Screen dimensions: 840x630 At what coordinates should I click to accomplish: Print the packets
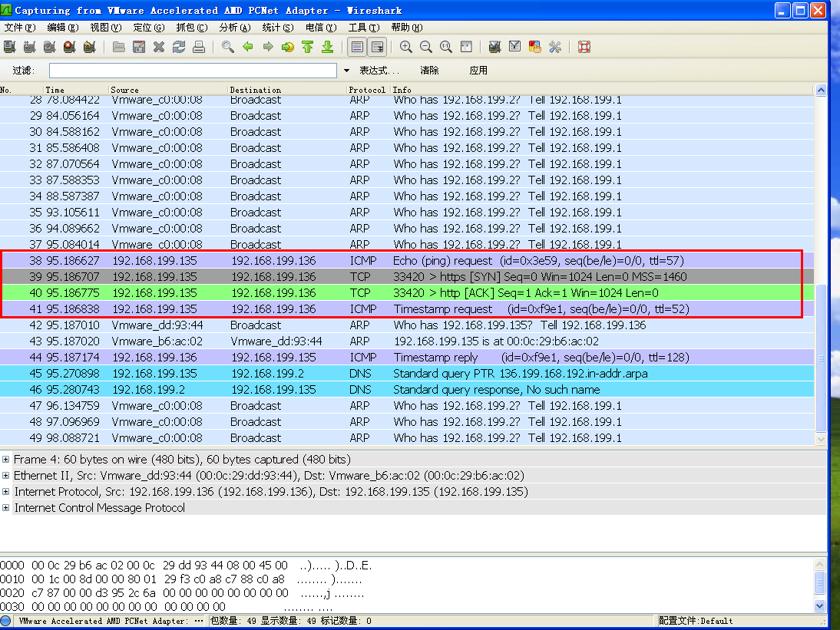tap(199, 47)
